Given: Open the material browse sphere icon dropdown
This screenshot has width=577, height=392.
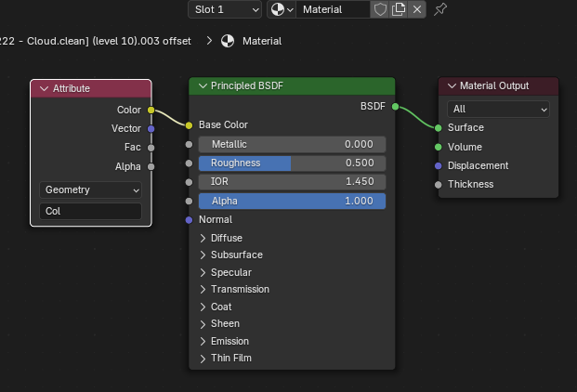Looking at the screenshot, I should [282, 9].
